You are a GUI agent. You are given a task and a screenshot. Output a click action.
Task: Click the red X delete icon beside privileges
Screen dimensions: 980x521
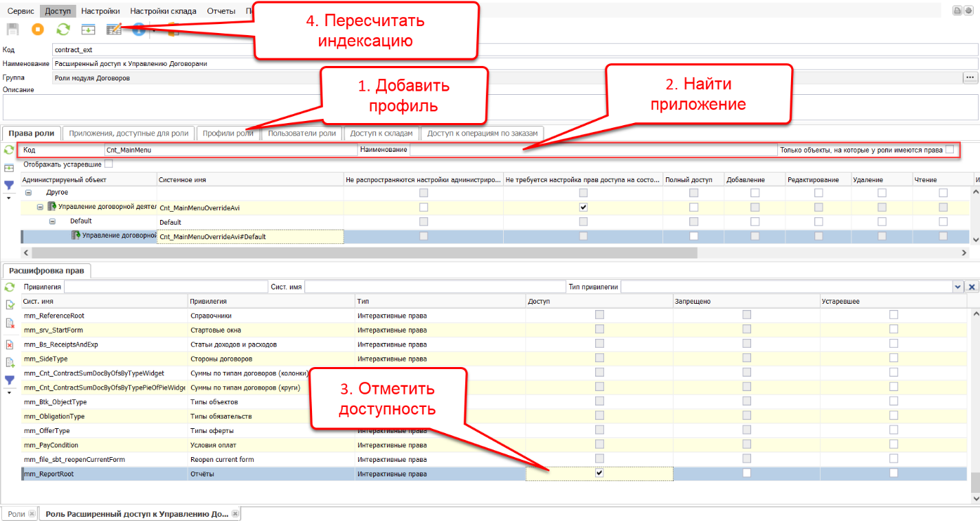9,344
